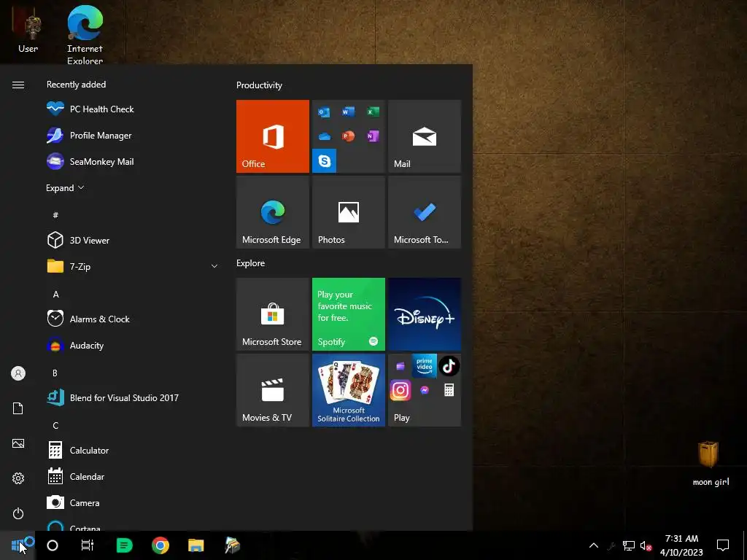747x560 pixels.
Task: Open the Disney+ tile
Action: click(x=425, y=314)
